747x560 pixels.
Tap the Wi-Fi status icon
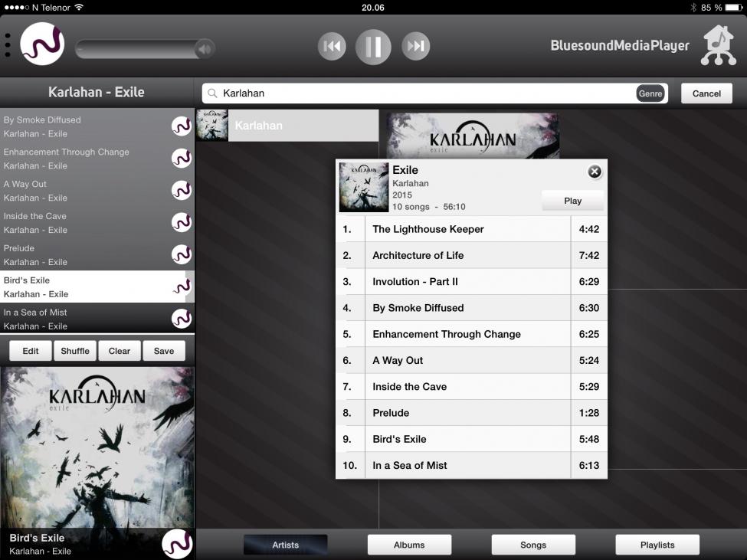(79, 7)
